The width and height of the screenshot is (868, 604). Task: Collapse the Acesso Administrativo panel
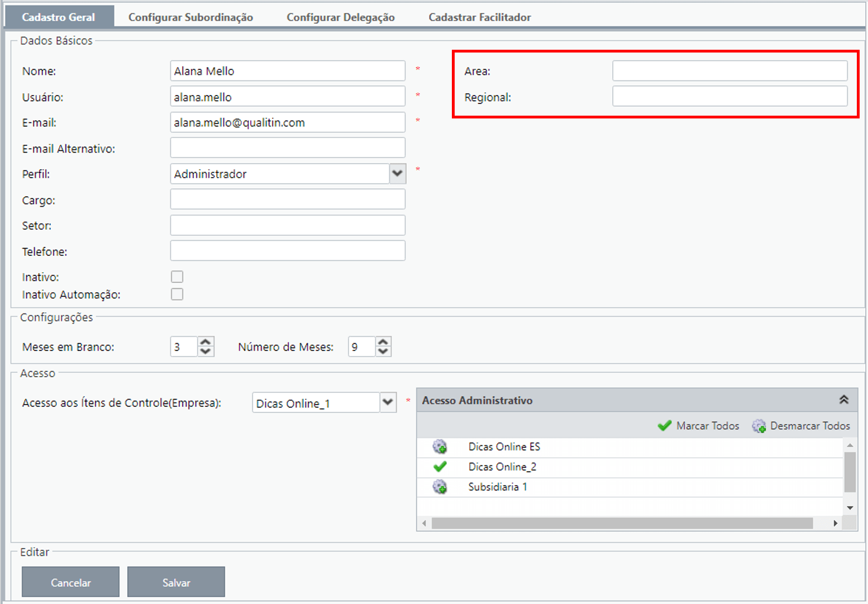tap(844, 400)
